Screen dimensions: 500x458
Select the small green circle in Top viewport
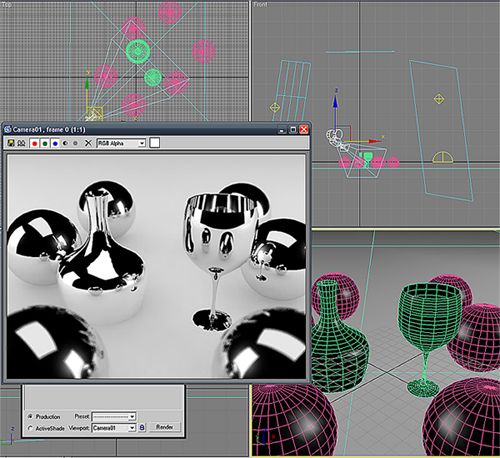coord(153,77)
